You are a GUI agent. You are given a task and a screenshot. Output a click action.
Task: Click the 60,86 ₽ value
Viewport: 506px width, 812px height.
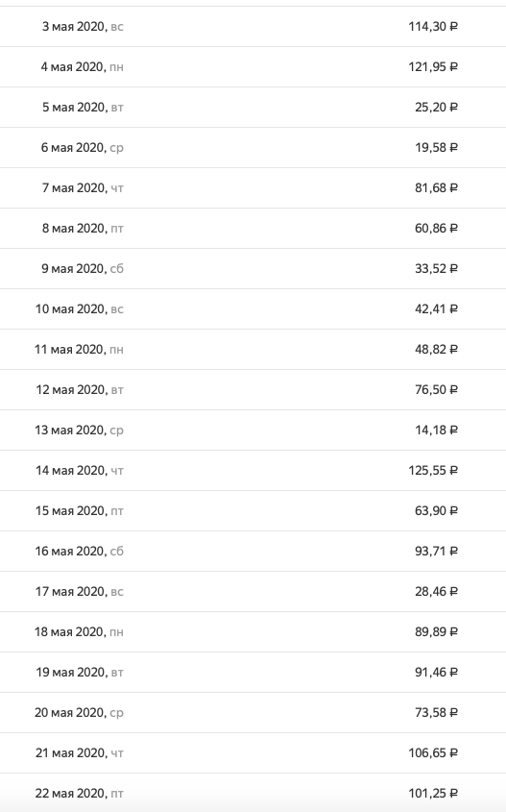tap(436, 229)
